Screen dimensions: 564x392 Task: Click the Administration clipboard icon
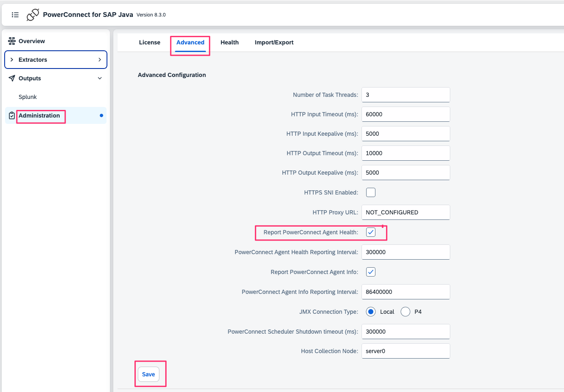pyautogui.click(x=12, y=115)
